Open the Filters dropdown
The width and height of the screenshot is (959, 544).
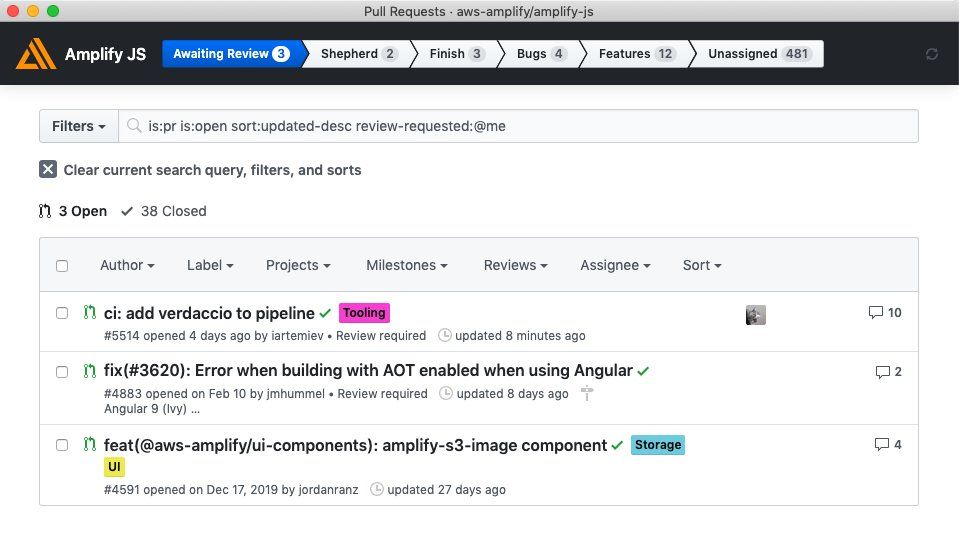(x=79, y=126)
